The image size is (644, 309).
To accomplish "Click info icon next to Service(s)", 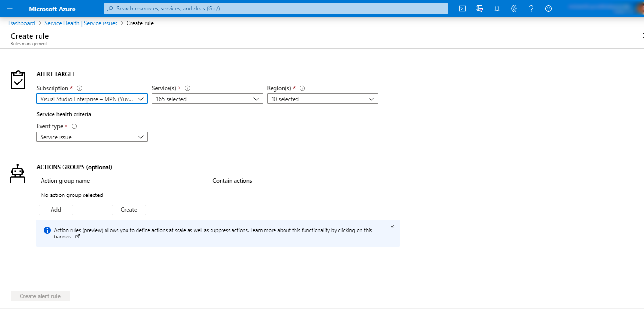I will point(188,88).
